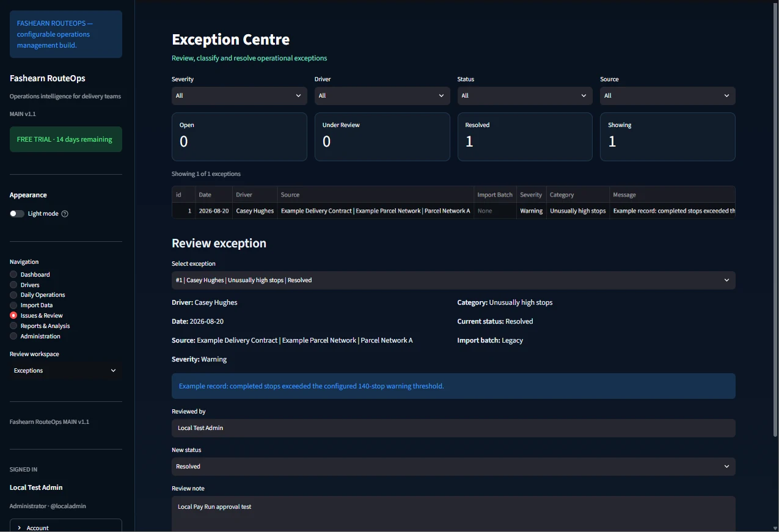
Task: Click the Unusually high stops table cell
Action: coord(578,211)
